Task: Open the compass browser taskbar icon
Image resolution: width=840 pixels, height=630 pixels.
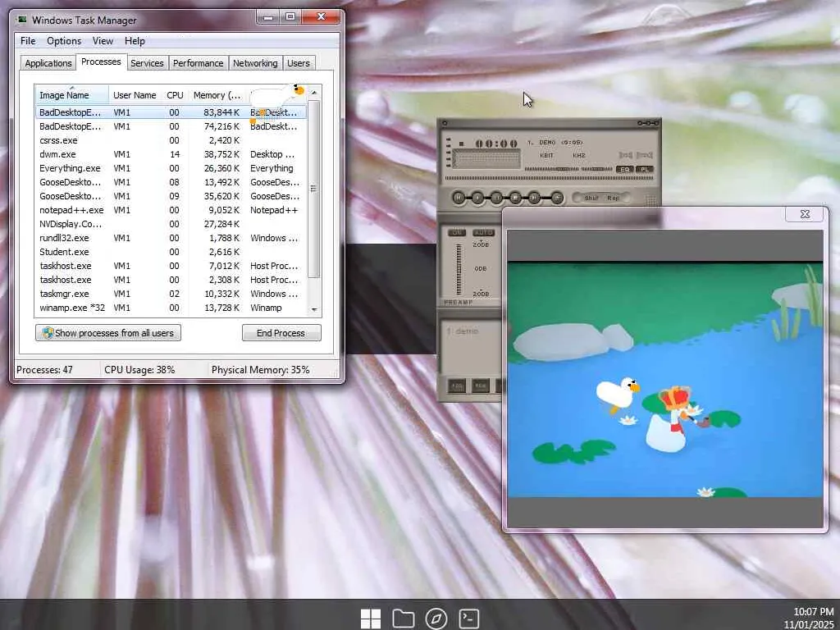Action: 436,619
